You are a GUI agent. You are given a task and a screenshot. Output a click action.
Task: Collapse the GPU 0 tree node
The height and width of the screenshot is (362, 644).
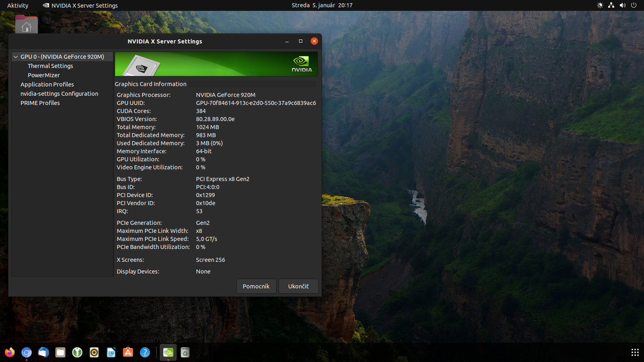[x=16, y=57]
